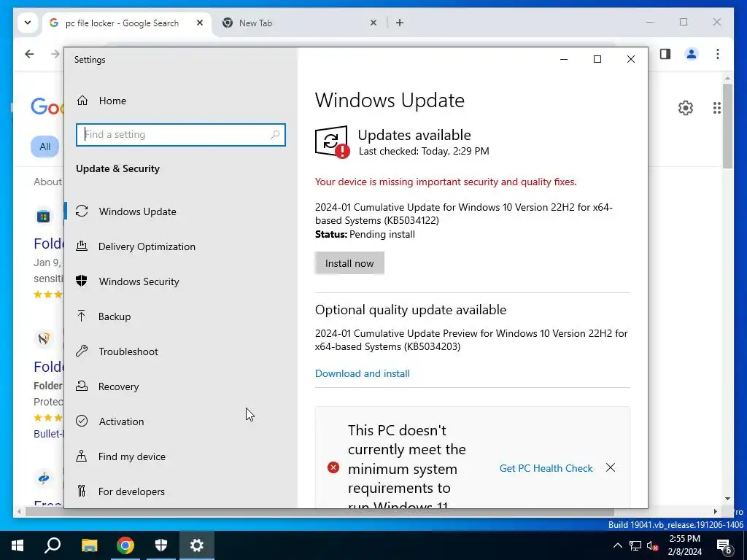Open notification center icon
This screenshot has width=747, height=560.
pyautogui.click(x=724, y=545)
